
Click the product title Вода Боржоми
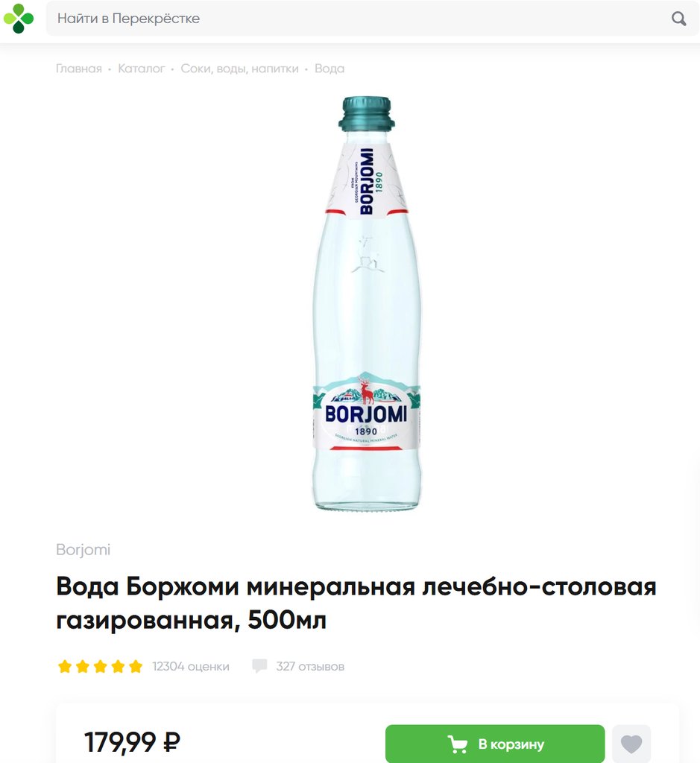click(x=356, y=603)
